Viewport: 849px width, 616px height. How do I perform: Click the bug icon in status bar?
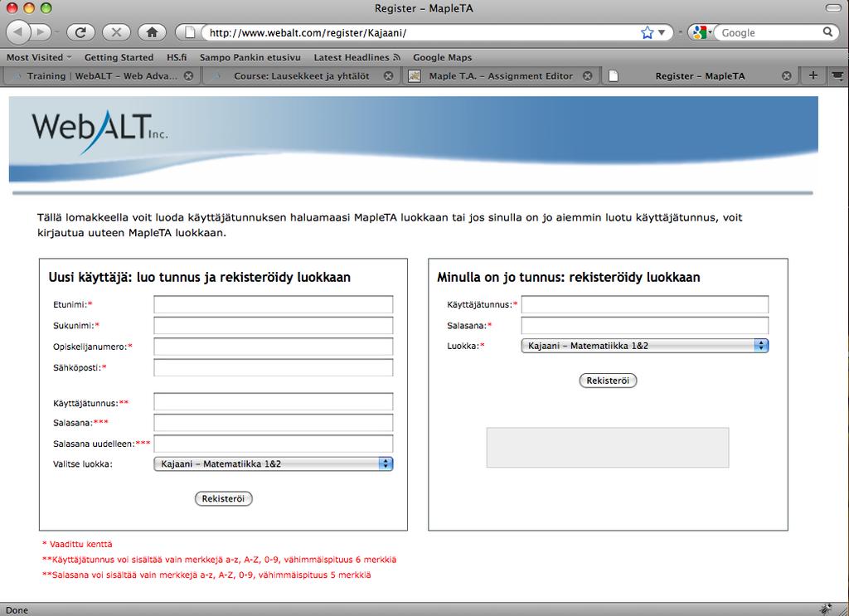827,609
